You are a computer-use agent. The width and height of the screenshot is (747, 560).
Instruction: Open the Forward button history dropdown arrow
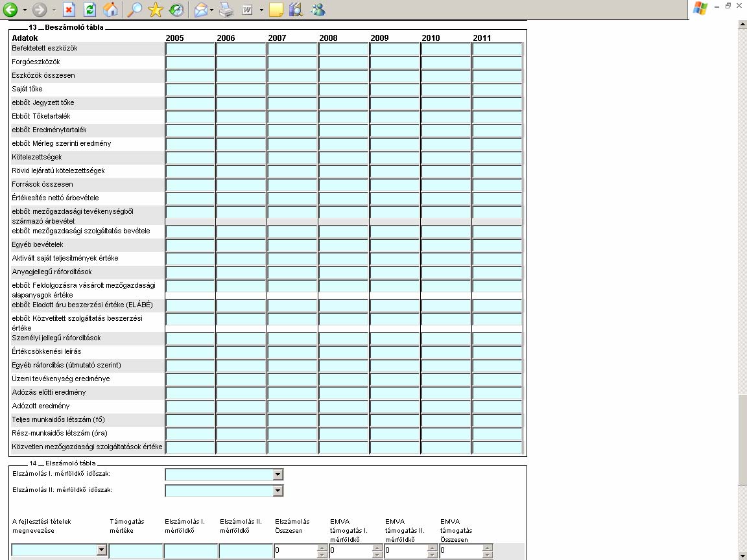point(54,10)
